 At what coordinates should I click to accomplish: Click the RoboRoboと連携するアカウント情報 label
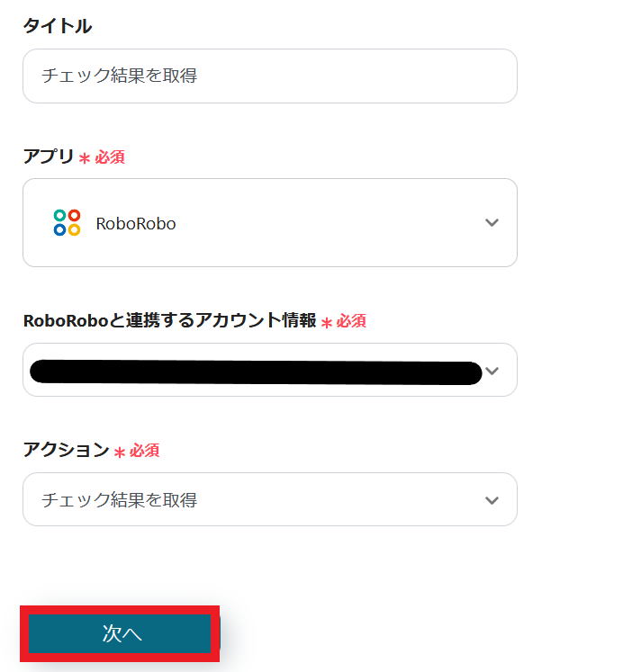click(x=169, y=320)
